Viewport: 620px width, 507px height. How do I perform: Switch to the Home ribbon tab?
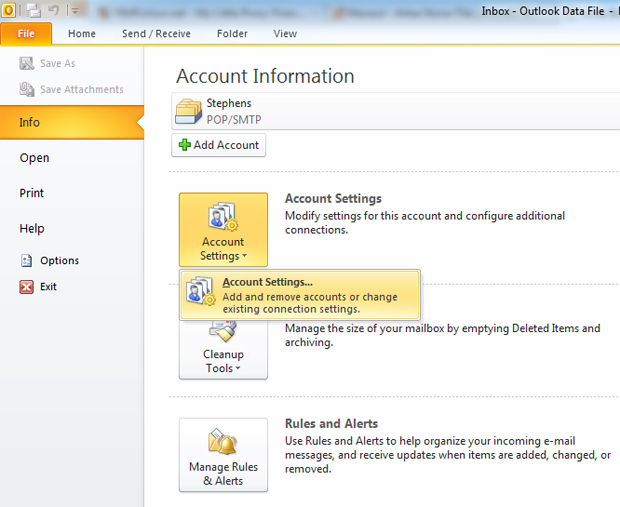pyautogui.click(x=81, y=34)
